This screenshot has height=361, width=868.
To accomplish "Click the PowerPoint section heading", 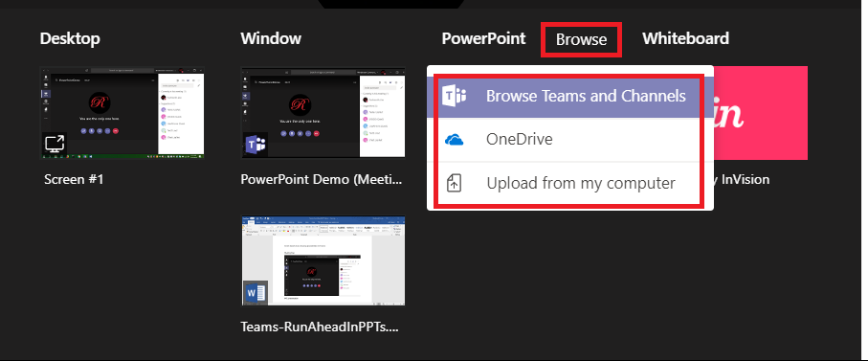I will coord(484,38).
